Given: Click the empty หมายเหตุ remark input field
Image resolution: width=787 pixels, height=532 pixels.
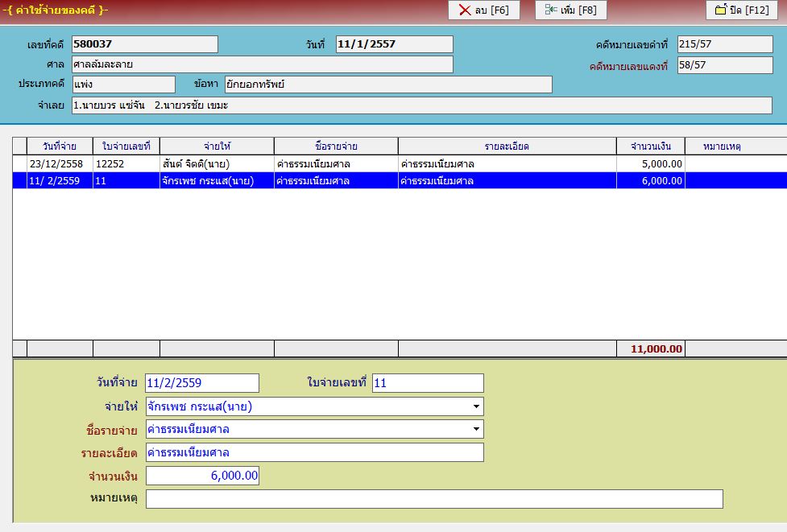Looking at the screenshot, I should 434,499.
